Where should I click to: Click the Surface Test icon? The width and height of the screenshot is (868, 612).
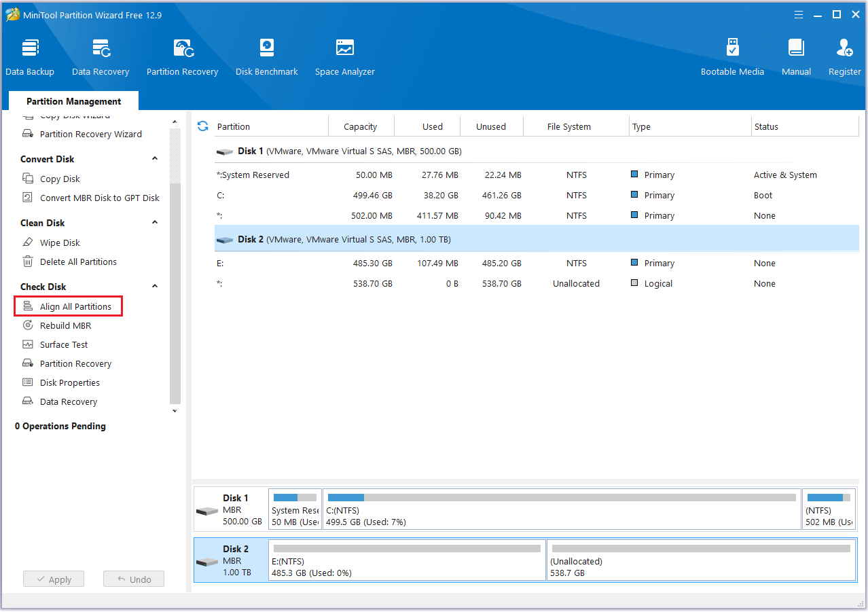coord(28,344)
